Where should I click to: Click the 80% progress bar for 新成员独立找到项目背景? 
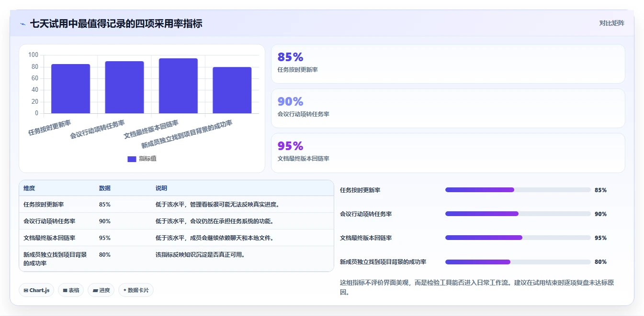coord(518,262)
